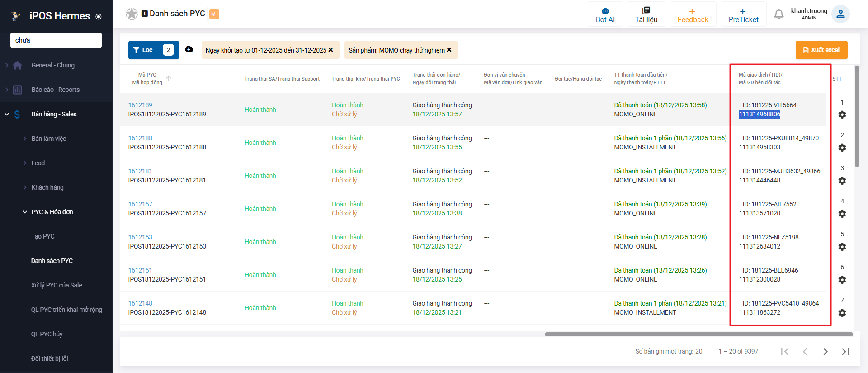Click MOMO_INSTALLMENT in row 1612181
Screen dimensions: 868x373
tap(645, 180)
